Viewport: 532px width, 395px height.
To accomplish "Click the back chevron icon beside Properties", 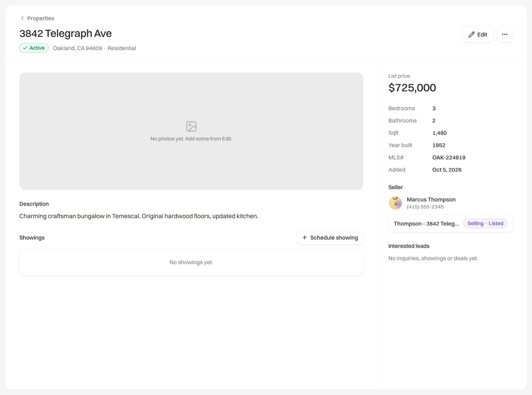I will [22, 18].
